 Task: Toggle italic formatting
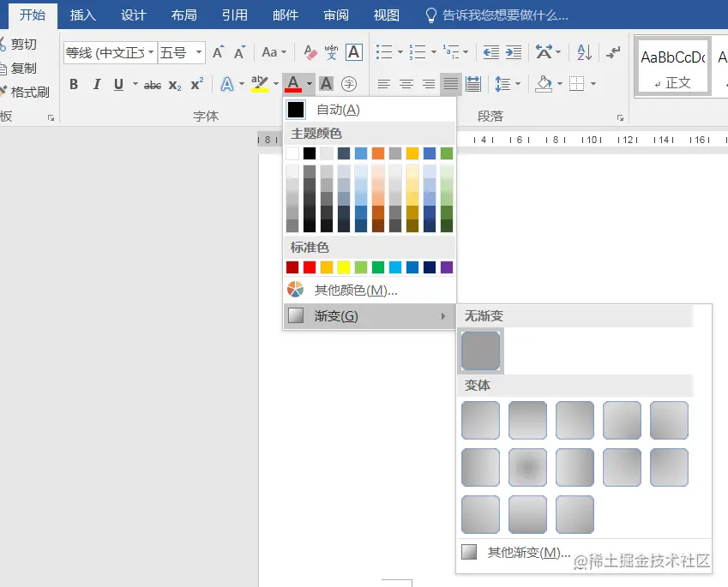(97, 85)
